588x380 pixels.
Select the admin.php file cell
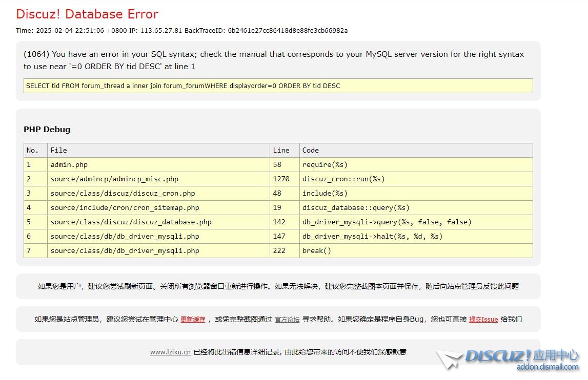pyautogui.click(x=158, y=164)
